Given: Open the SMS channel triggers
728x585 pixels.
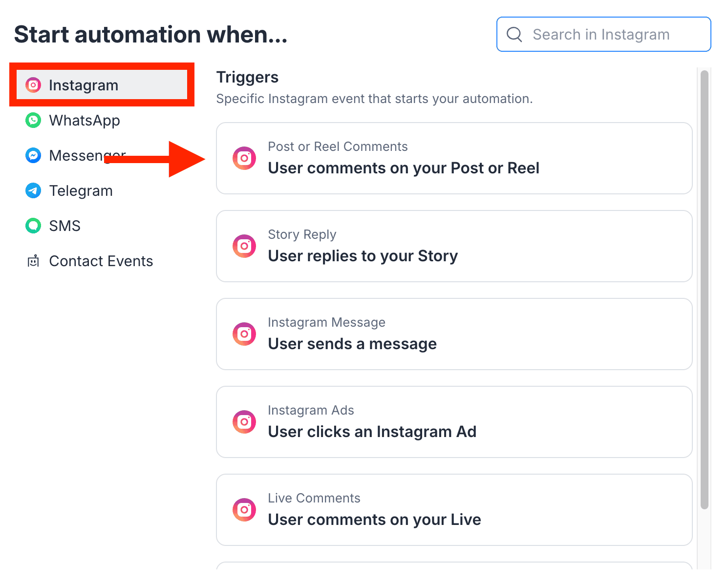Looking at the screenshot, I should 65,226.
